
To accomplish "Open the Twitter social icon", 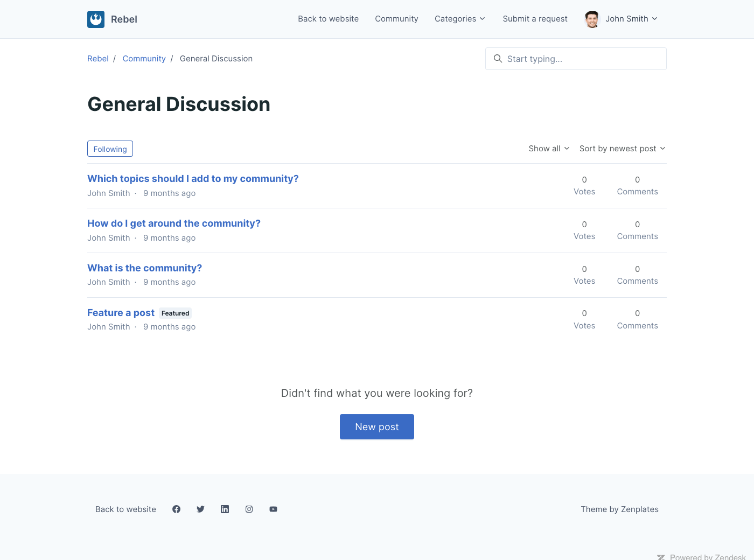I will pos(200,509).
